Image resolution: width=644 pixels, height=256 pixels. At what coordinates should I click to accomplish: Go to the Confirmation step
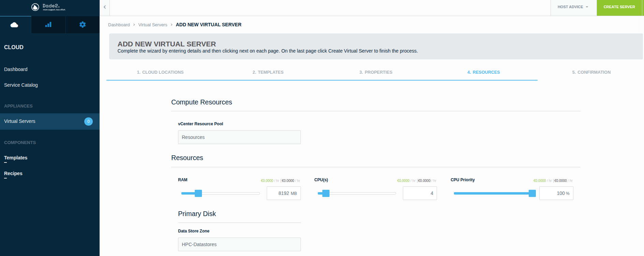[x=591, y=72]
